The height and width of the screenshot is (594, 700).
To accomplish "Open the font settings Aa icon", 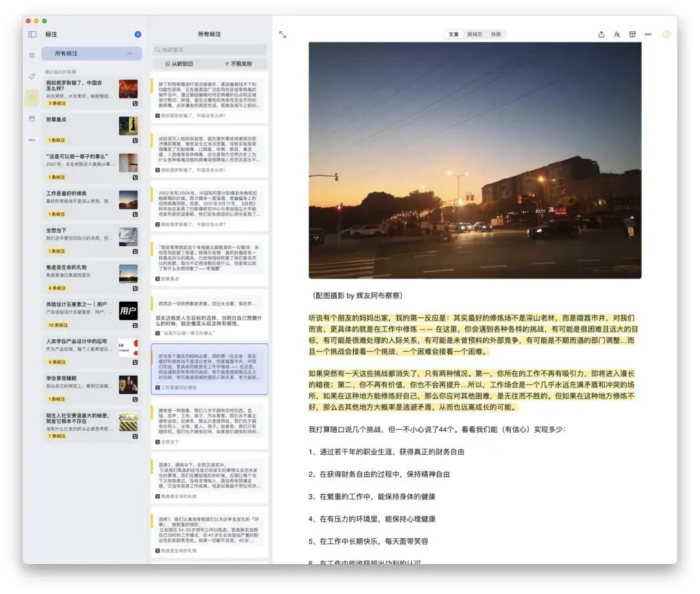I will click(x=617, y=34).
